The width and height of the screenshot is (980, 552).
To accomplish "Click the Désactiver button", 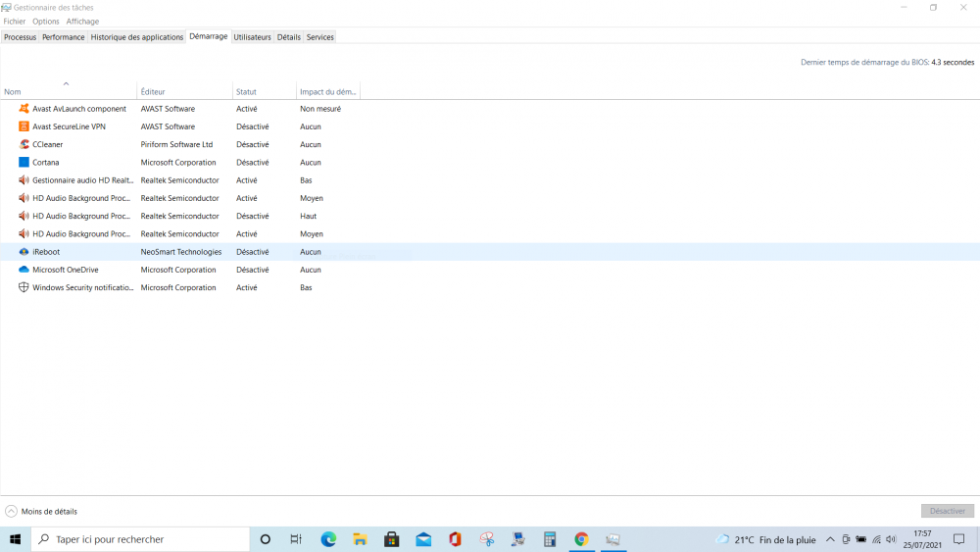I will pyautogui.click(x=948, y=511).
